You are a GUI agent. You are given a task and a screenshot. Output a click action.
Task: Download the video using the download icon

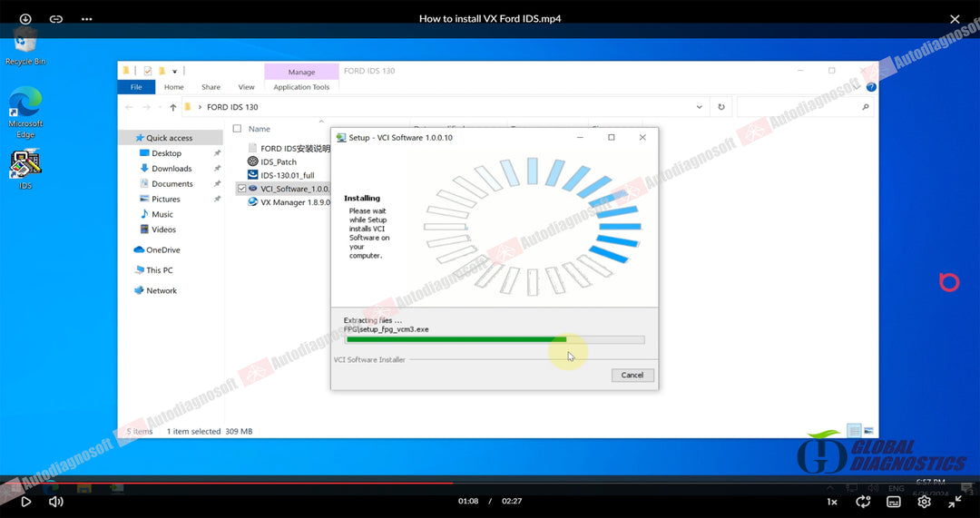[25, 19]
